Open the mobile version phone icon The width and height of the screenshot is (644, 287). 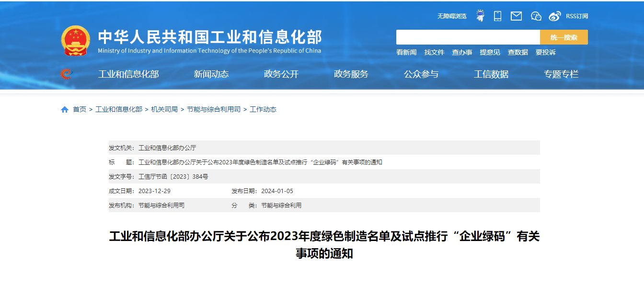pos(497,16)
